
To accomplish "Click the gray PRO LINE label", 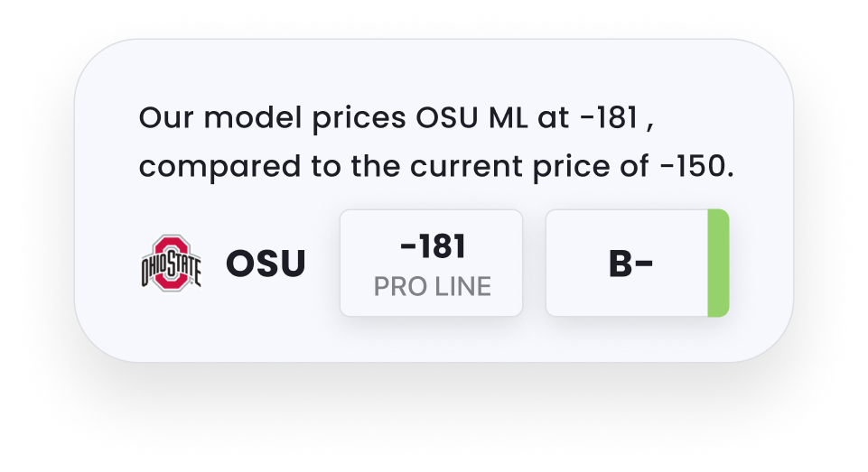I will (432, 287).
